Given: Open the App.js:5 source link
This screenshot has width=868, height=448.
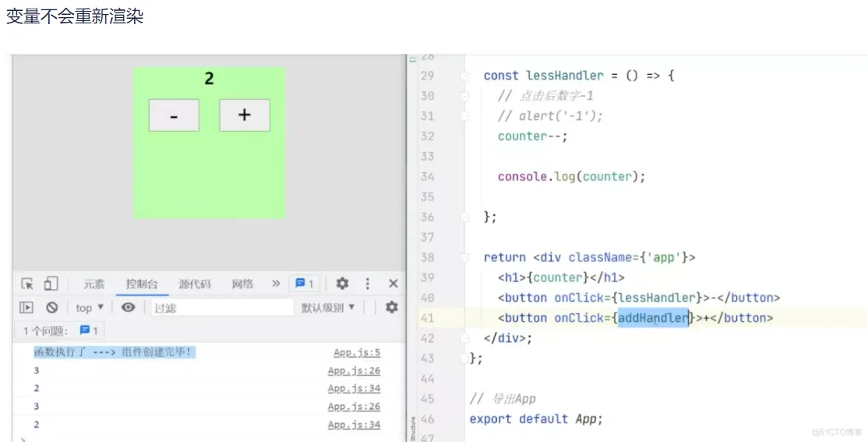Looking at the screenshot, I should 357,353.
